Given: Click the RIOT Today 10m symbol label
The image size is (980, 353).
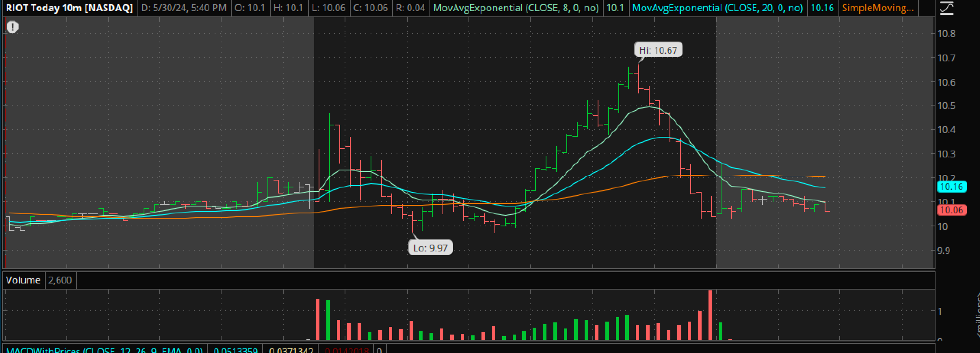Looking at the screenshot, I should [x=69, y=8].
